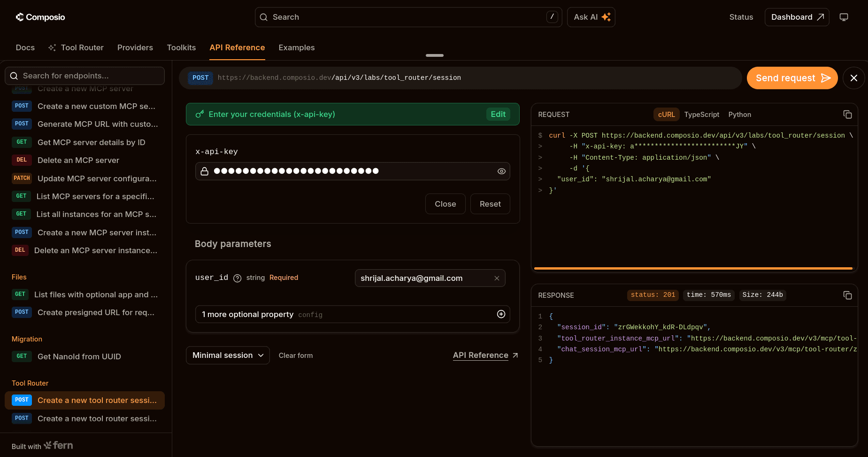868x457 pixels.
Task: Click the Search for endpoints field
Action: (84, 76)
